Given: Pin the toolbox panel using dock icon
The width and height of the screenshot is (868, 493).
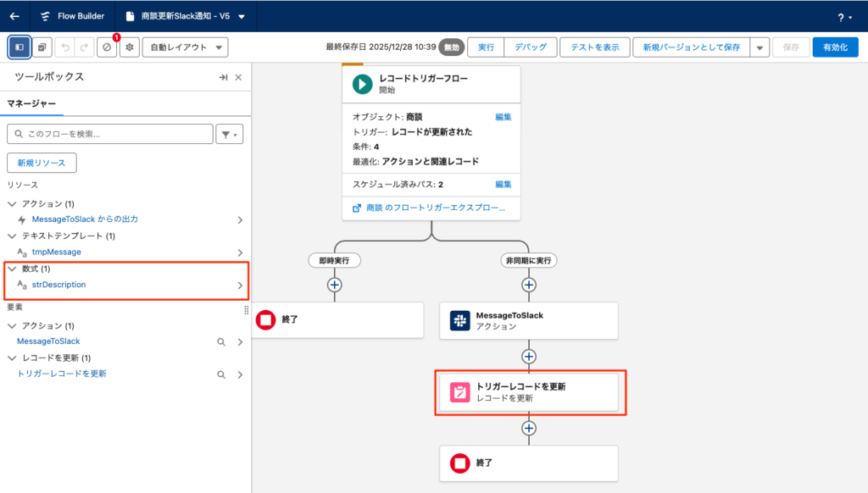Looking at the screenshot, I should pos(223,77).
